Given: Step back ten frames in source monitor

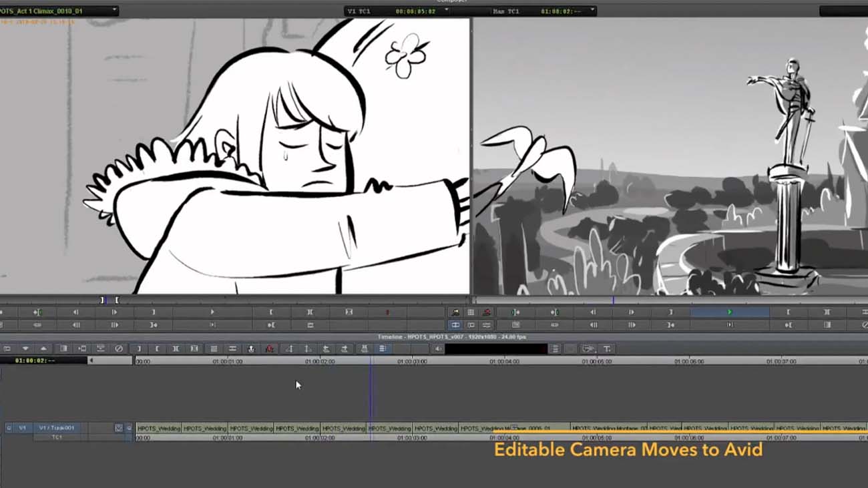Looking at the screenshot, I should 75,325.
